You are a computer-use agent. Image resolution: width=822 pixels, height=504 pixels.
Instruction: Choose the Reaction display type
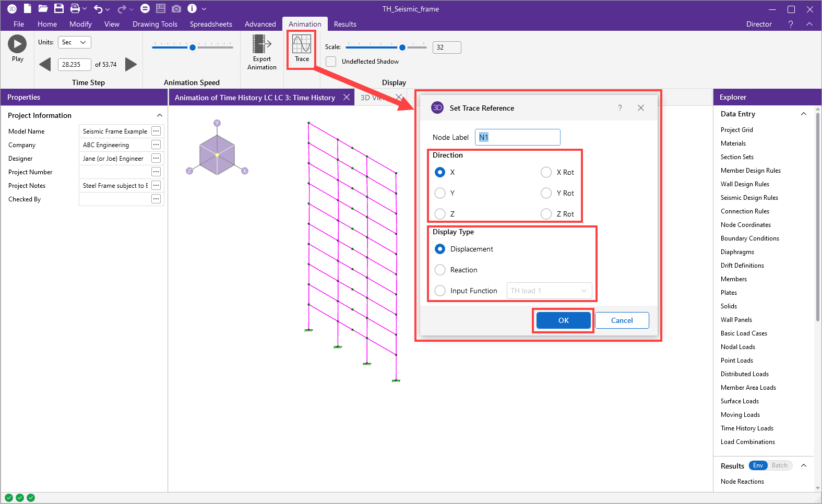coord(440,270)
